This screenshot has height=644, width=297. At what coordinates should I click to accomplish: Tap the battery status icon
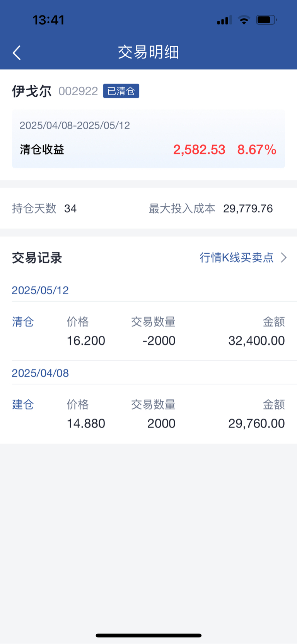(x=266, y=20)
